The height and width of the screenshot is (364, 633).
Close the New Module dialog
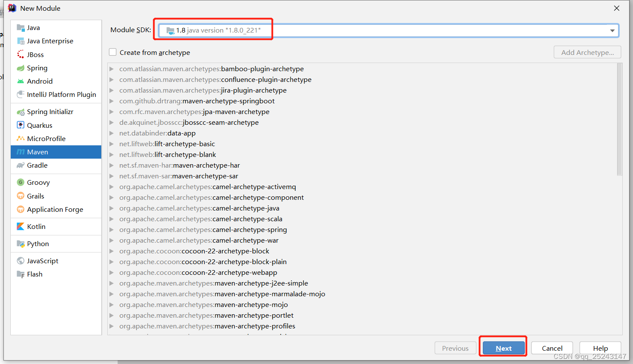tap(617, 8)
